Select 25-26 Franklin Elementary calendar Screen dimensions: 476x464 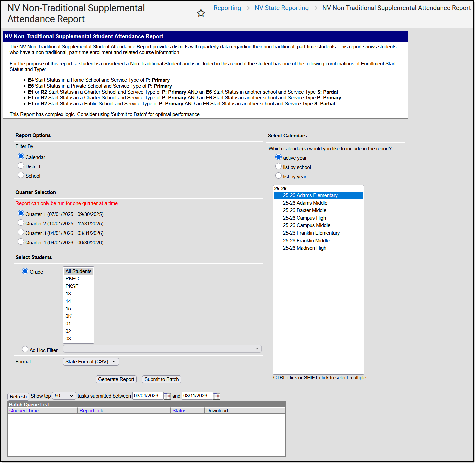[318, 233]
